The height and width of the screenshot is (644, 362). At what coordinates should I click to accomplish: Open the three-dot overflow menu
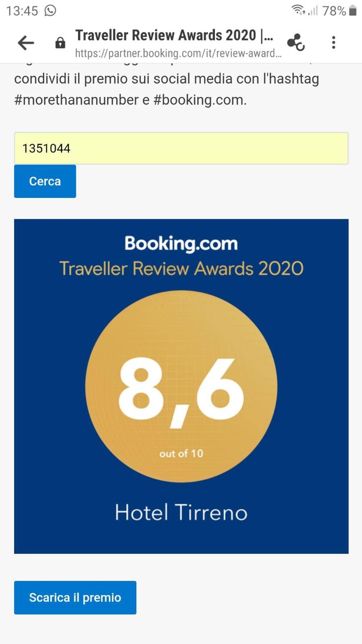click(333, 43)
